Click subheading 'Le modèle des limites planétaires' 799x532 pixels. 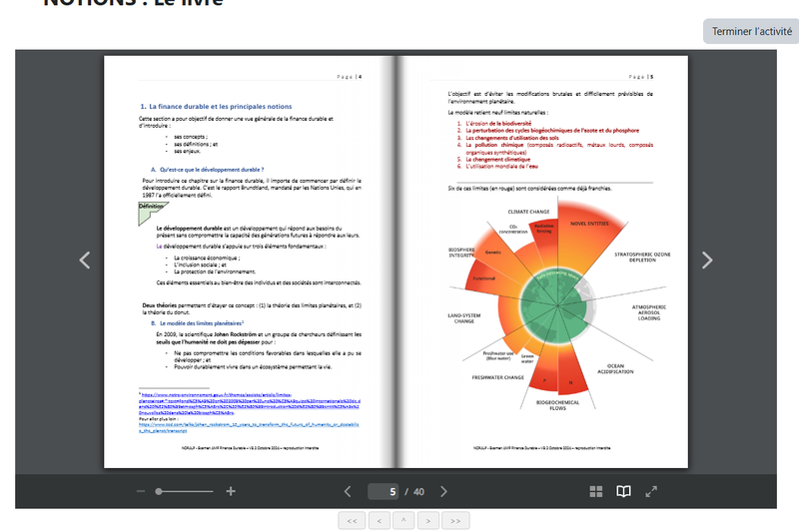click(x=202, y=323)
